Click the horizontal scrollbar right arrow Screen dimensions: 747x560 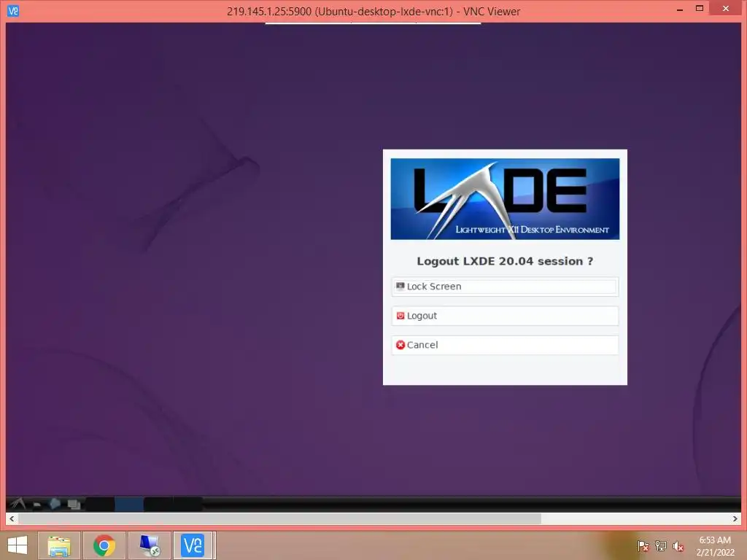pos(735,518)
